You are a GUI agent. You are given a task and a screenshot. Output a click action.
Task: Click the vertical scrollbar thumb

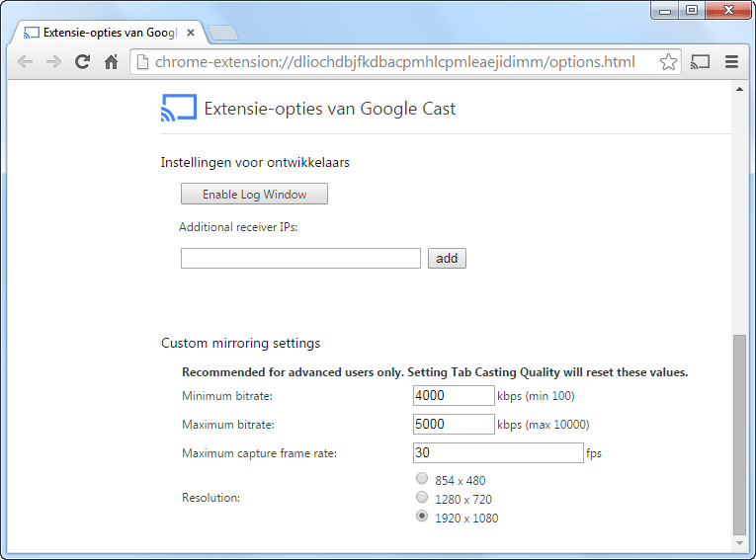(740, 435)
